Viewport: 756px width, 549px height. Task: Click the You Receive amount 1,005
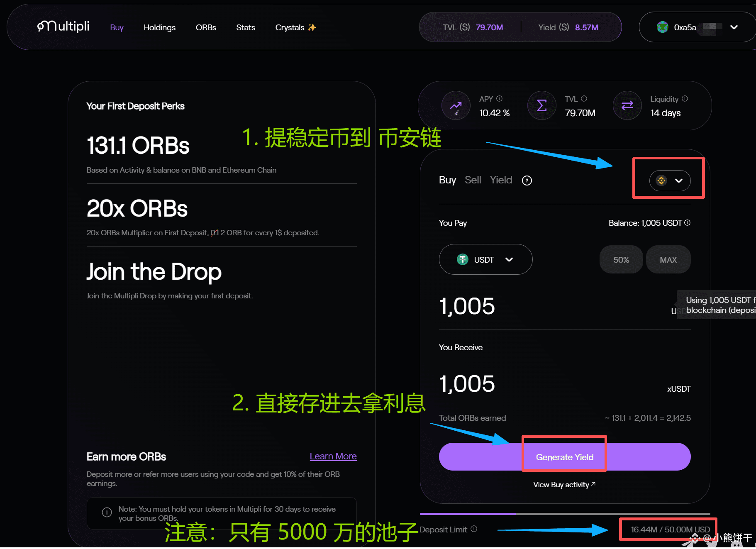click(467, 383)
